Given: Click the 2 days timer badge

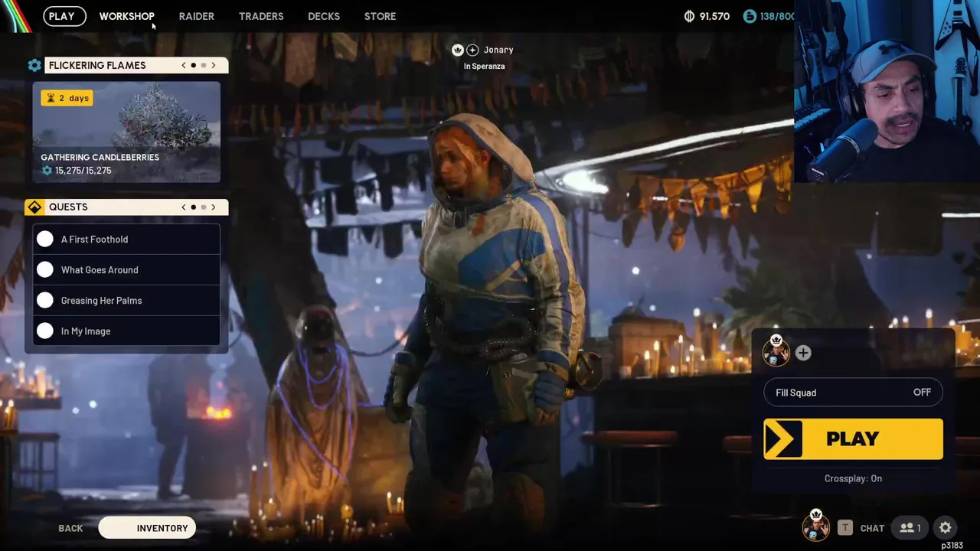Looking at the screenshot, I should (x=67, y=98).
